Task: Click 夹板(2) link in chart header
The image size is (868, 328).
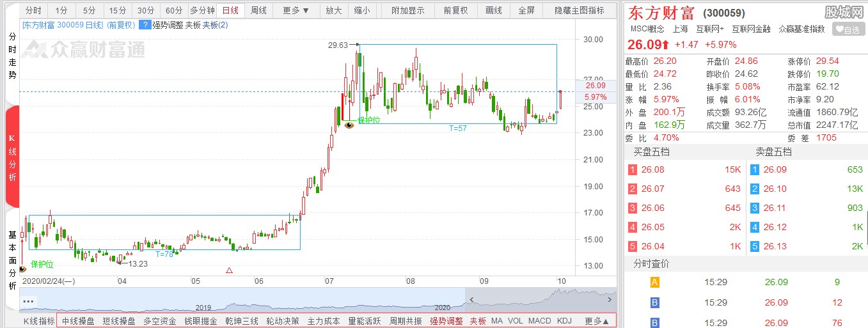Action: [x=215, y=25]
